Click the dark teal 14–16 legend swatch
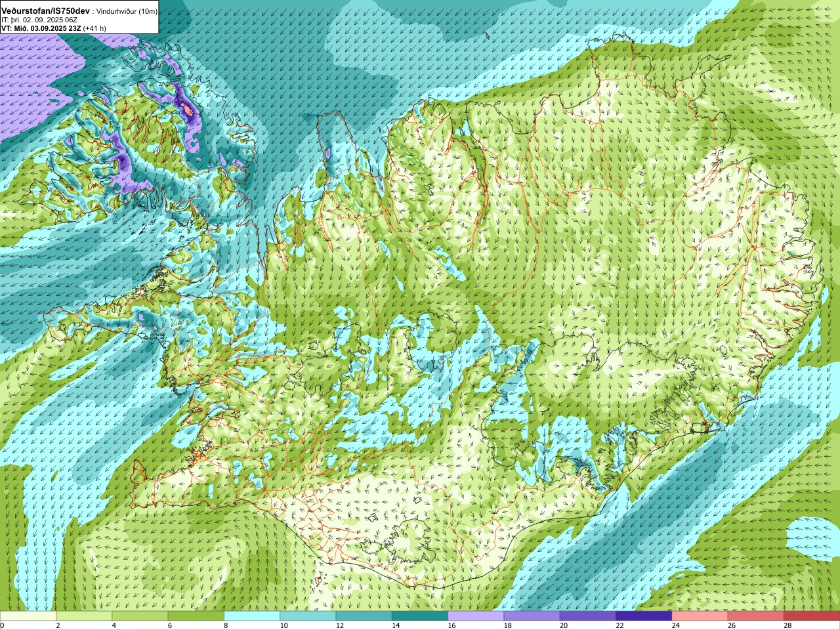 (420, 616)
